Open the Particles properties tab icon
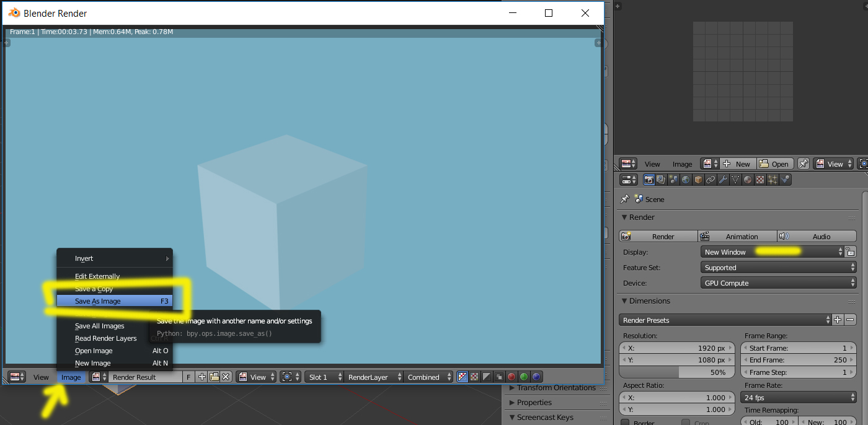This screenshot has height=425, width=868. point(773,180)
